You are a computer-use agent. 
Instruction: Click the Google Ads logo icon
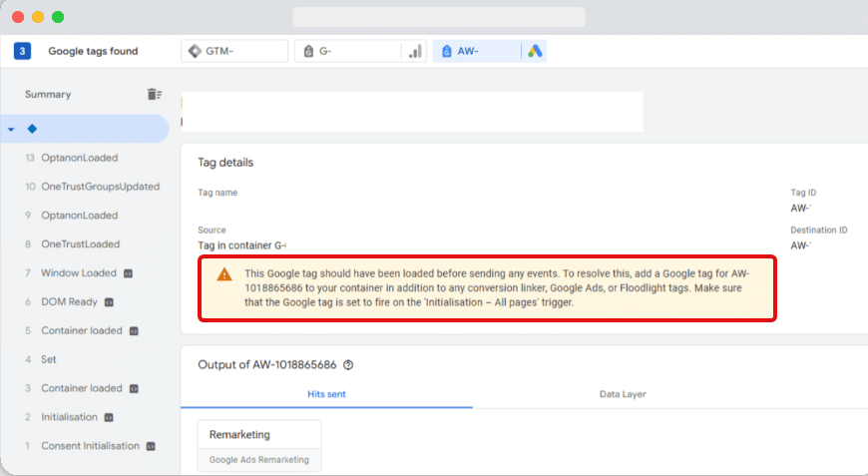point(535,51)
